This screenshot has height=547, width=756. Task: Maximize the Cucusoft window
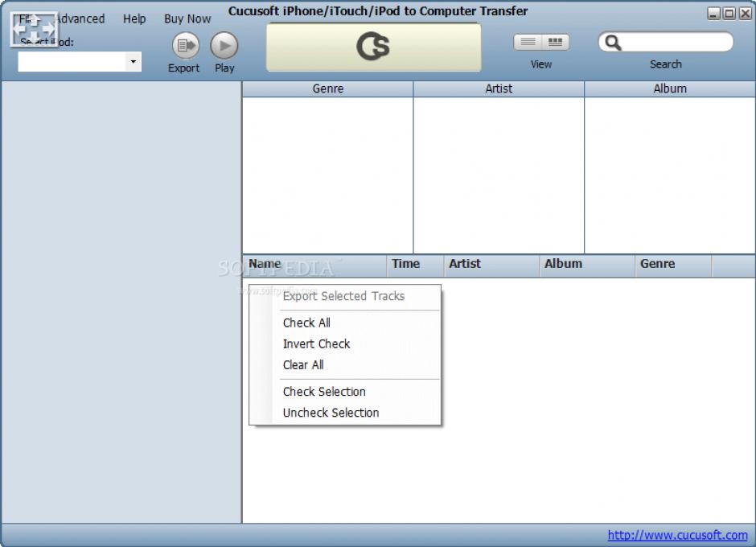pyautogui.click(x=729, y=14)
